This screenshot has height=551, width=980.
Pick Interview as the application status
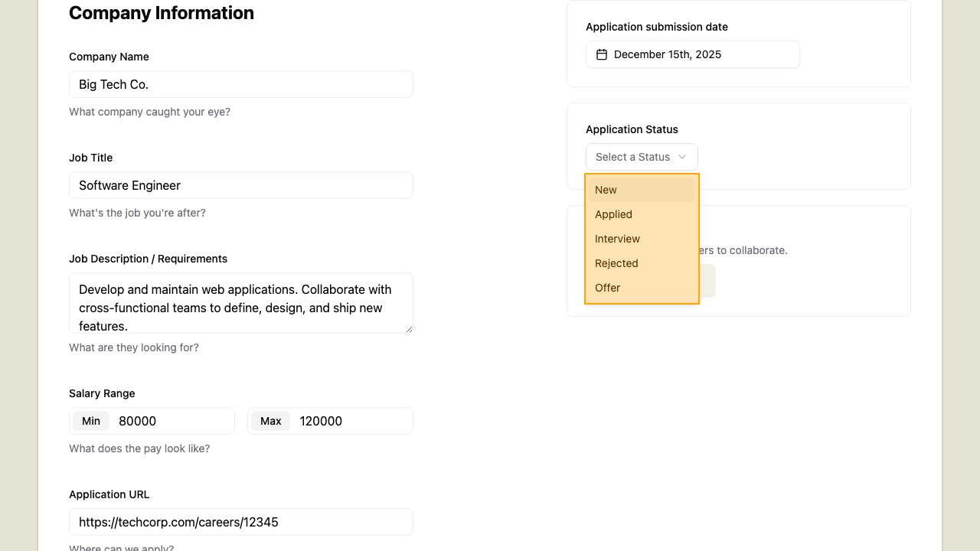coord(642,239)
